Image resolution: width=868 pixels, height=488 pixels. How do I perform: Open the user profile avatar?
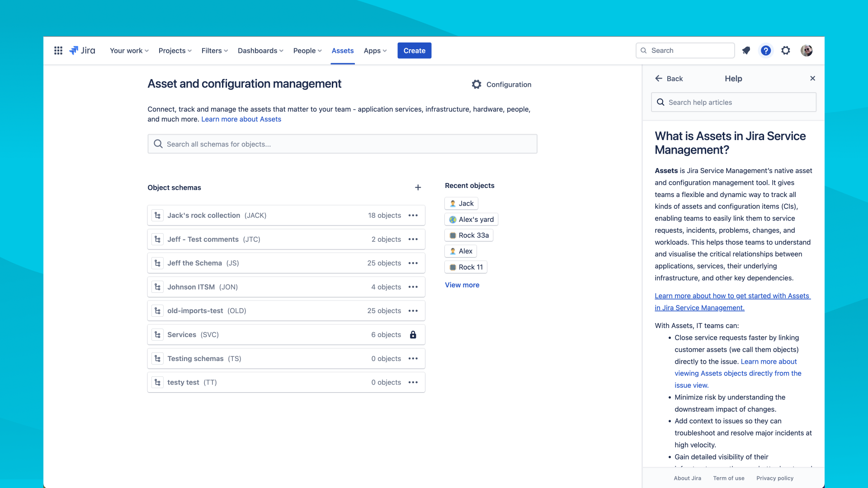pos(807,51)
